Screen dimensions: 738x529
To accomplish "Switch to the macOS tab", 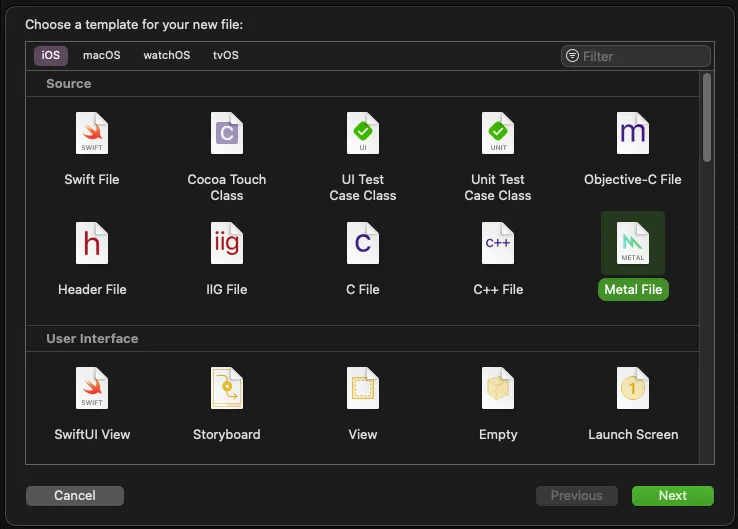I will point(102,56).
